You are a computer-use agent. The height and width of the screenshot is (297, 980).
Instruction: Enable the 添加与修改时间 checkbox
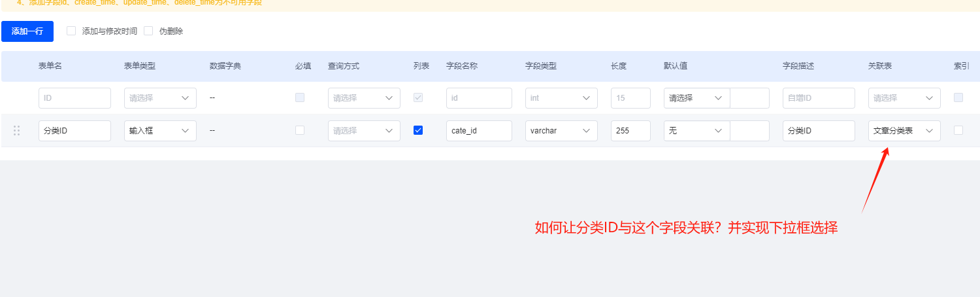click(x=72, y=31)
